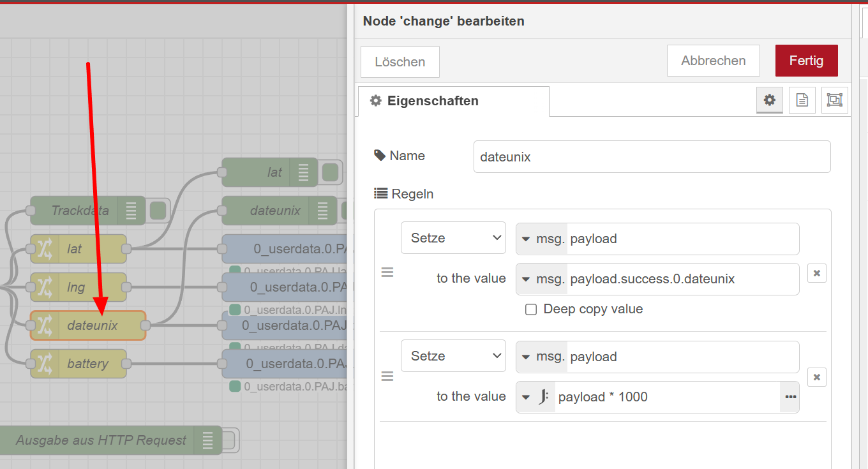
Task: Delete the first rule with x icon
Action: [x=816, y=273]
